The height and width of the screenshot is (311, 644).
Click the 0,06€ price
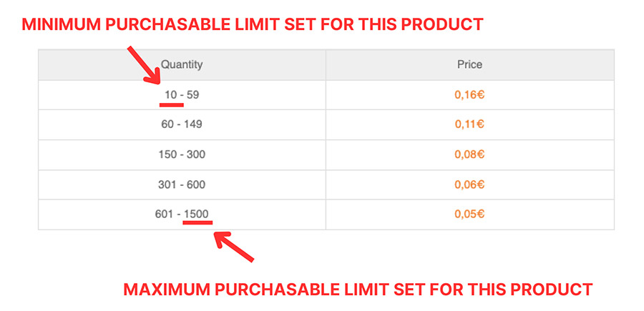(469, 184)
